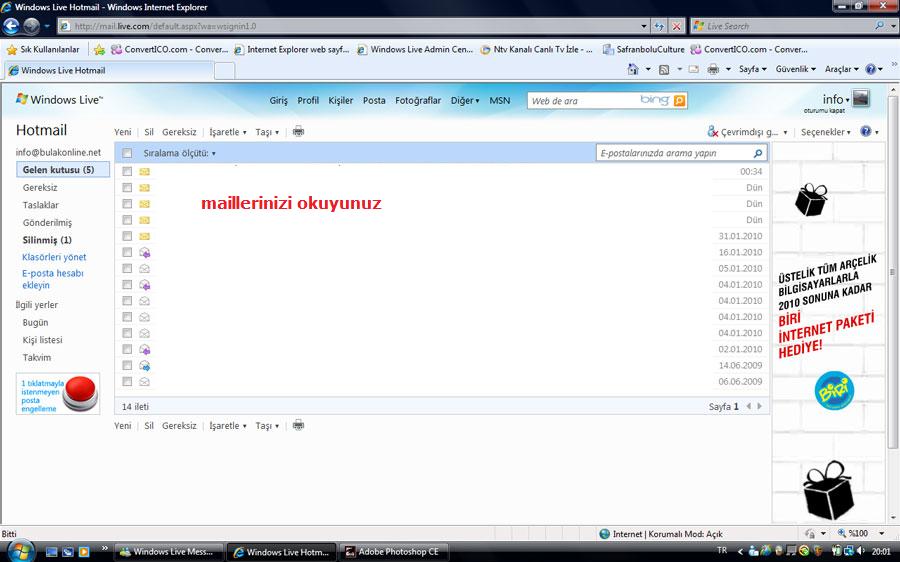Open the top İşaretle dropdown

coord(228,132)
